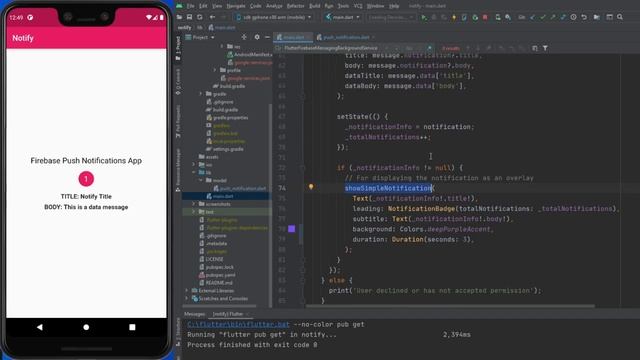Expand External Libraries in project tree
This screenshot has width=640, height=360.
click(187, 291)
